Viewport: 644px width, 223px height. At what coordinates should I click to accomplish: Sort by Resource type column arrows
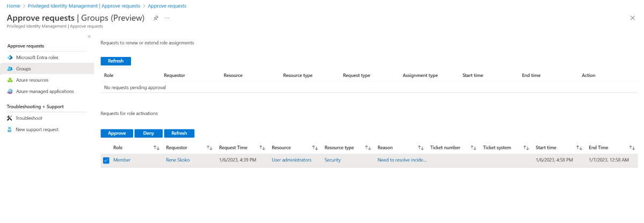[368, 148]
